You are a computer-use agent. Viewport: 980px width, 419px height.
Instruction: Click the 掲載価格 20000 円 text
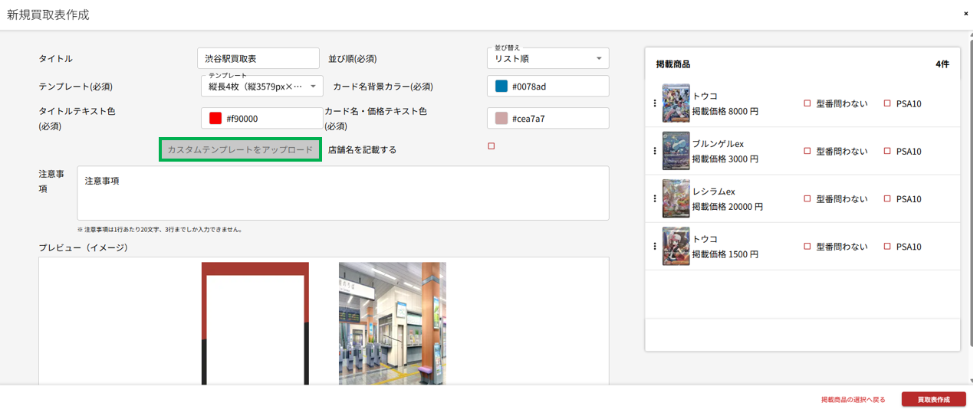tap(728, 207)
